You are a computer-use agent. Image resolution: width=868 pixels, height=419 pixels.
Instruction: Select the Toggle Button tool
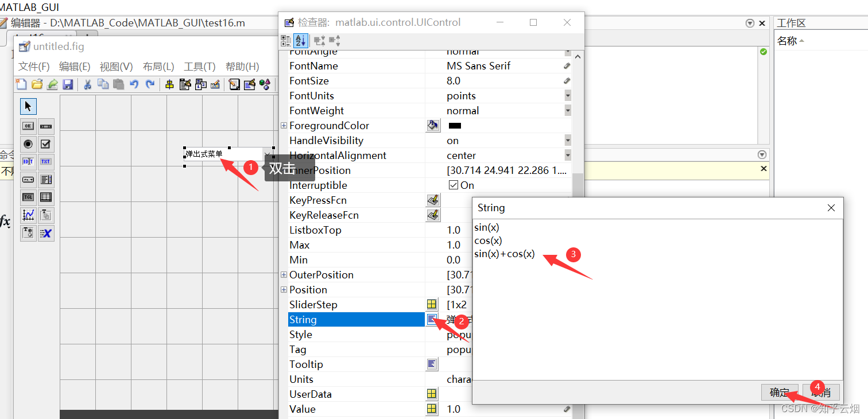[28, 197]
